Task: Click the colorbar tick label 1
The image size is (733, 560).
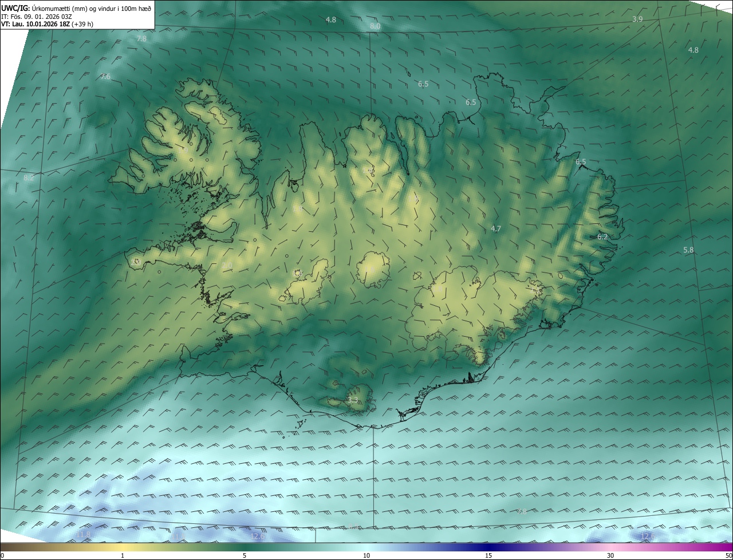Action: pyautogui.click(x=123, y=556)
